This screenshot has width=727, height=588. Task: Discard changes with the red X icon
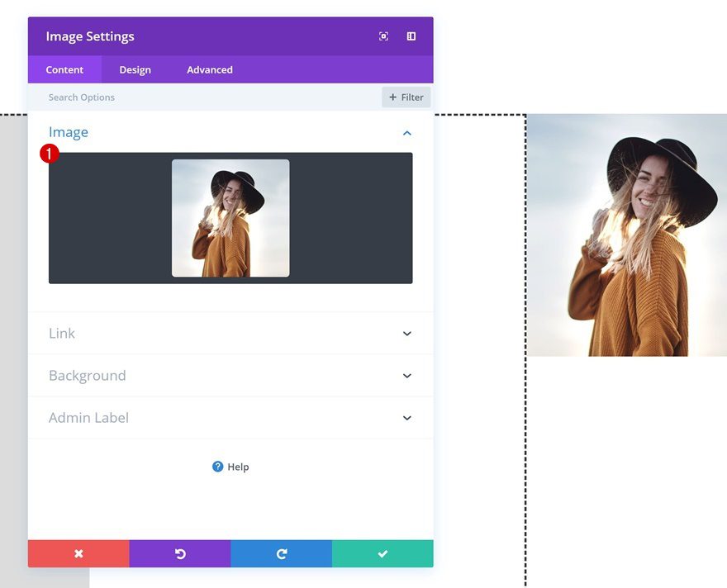(x=78, y=553)
